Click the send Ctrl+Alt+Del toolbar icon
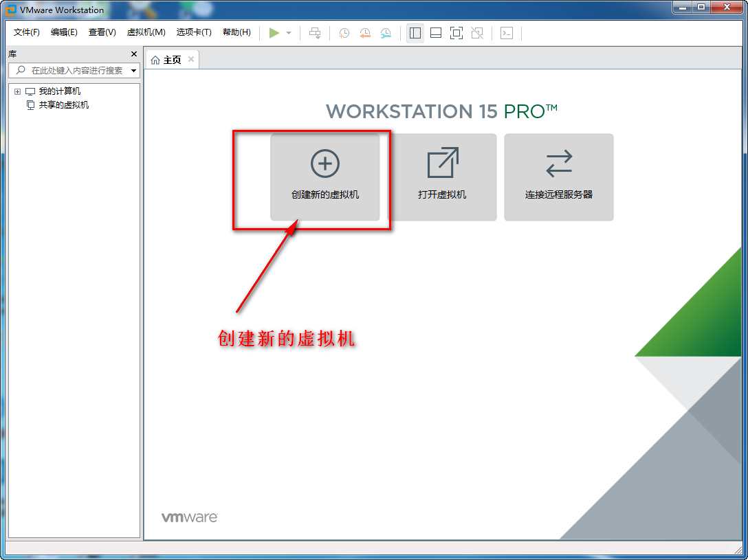Image resolution: width=748 pixels, height=560 pixels. point(315,33)
